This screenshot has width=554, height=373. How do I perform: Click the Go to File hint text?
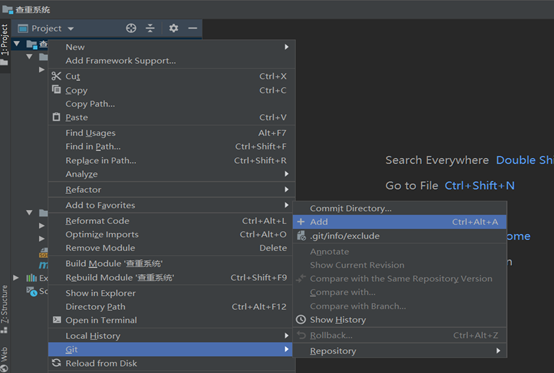412,185
